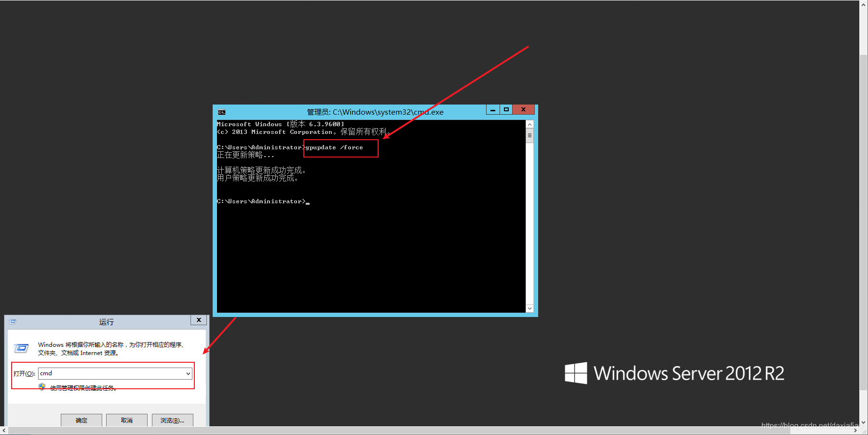Viewport: 868px width, 435px height.
Task: Click the cmd window scroll up arrow
Action: pos(529,124)
